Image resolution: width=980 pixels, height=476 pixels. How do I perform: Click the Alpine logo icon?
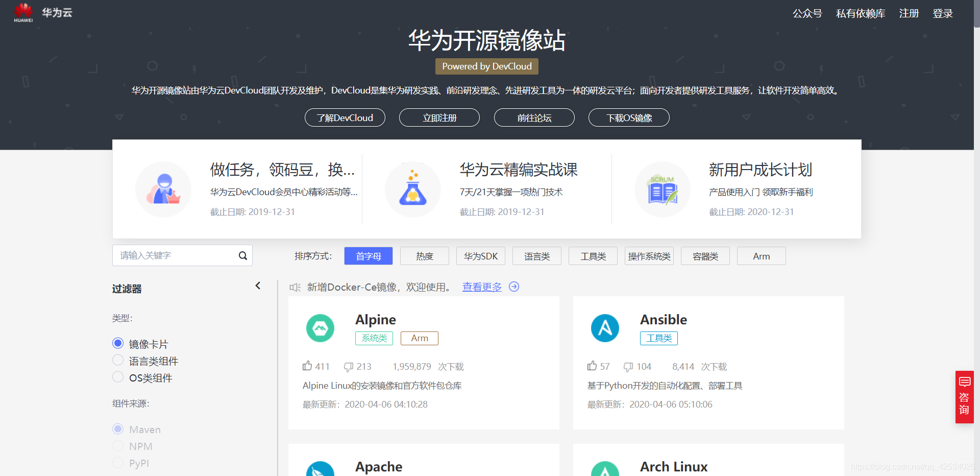320,328
